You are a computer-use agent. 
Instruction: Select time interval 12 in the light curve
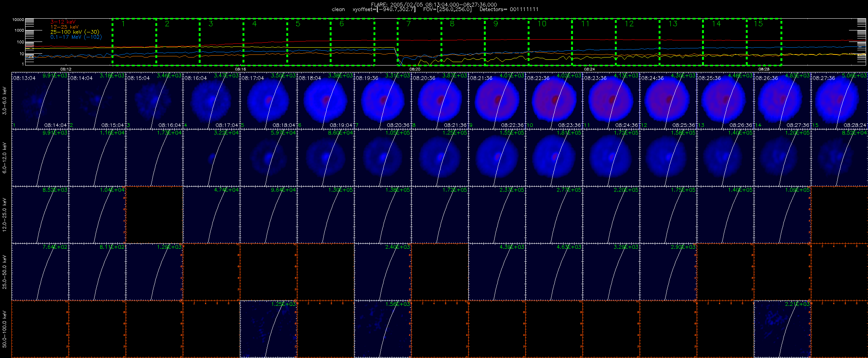point(638,42)
